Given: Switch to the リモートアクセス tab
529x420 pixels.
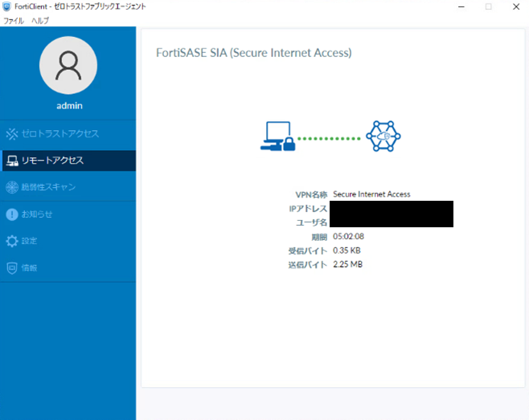Looking at the screenshot, I should [x=68, y=161].
